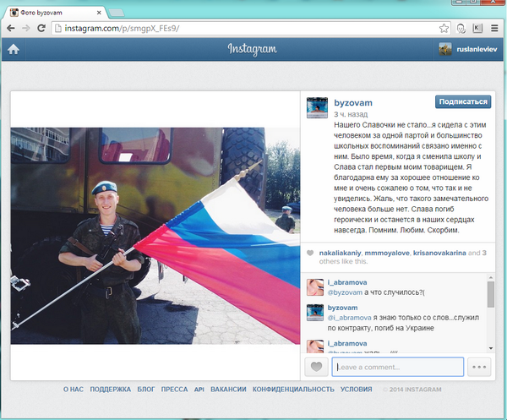Image resolution: width=507 pixels, height=420 pixels.
Task: Open the three dots more options button
Action: coord(479,367)
